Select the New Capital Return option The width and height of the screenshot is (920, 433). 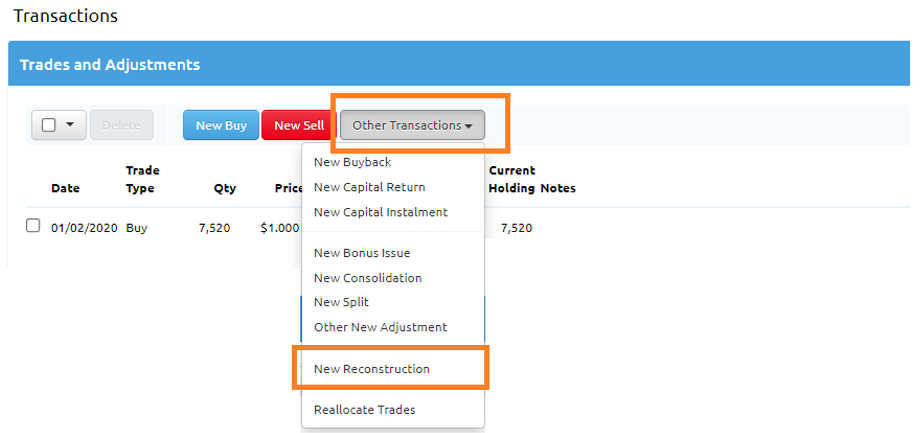(369, 187)
